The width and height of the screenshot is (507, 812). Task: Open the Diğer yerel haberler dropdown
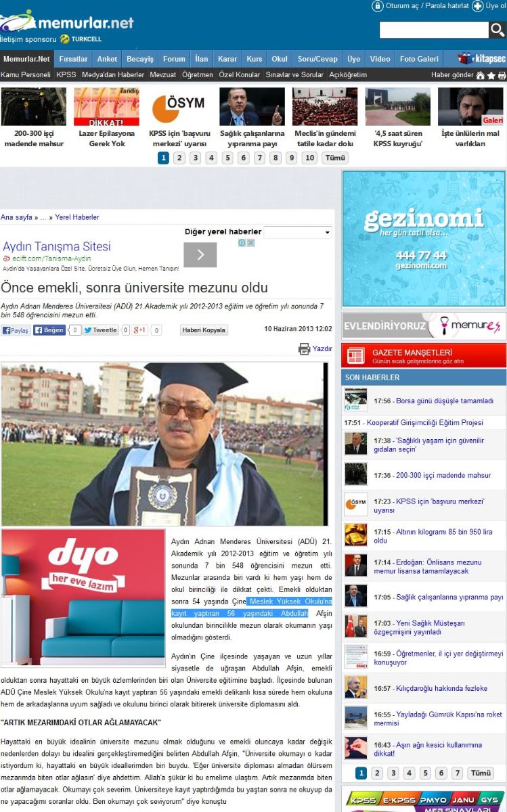point(298,232)
